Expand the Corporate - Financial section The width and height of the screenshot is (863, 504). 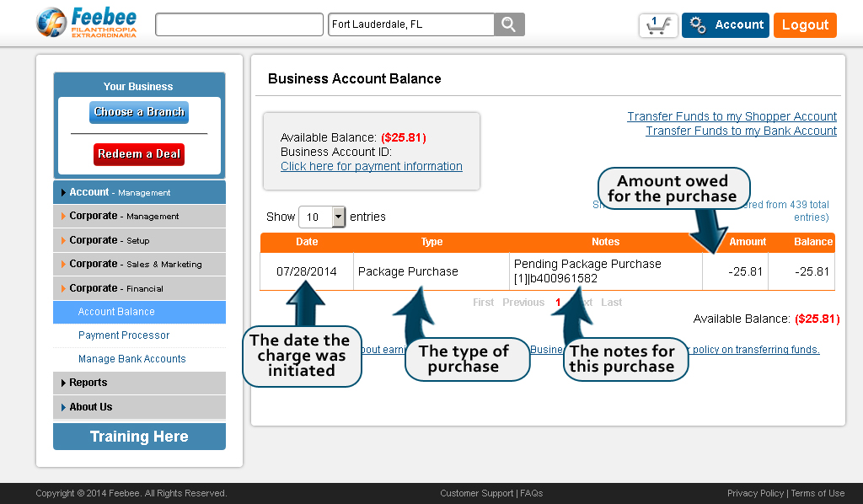[x=139, y=287]
